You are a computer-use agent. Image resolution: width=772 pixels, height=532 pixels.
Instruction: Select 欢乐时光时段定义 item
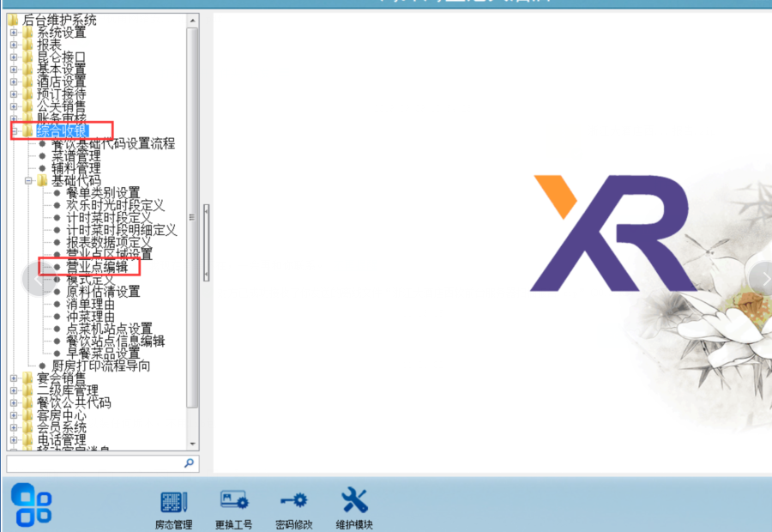(x=116, y=205)
